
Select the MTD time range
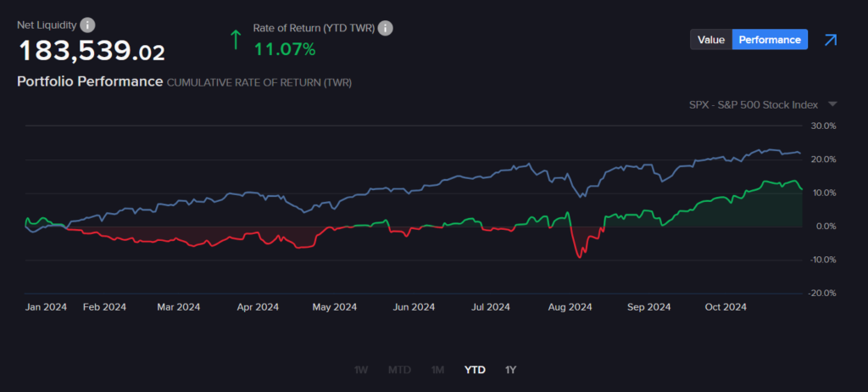point(399,370)
